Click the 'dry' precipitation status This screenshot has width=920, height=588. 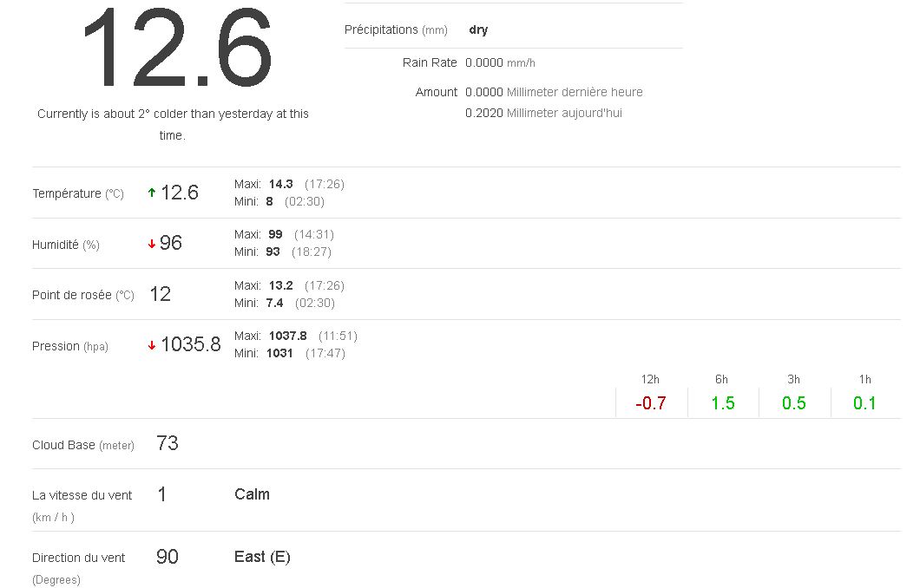[478, 29]
